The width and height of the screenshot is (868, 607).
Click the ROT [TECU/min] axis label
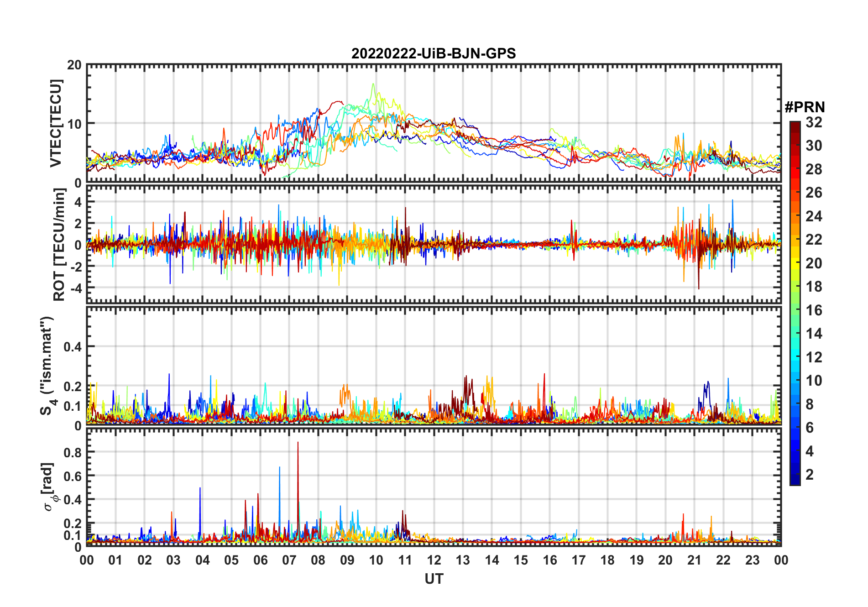click(59, 245)
